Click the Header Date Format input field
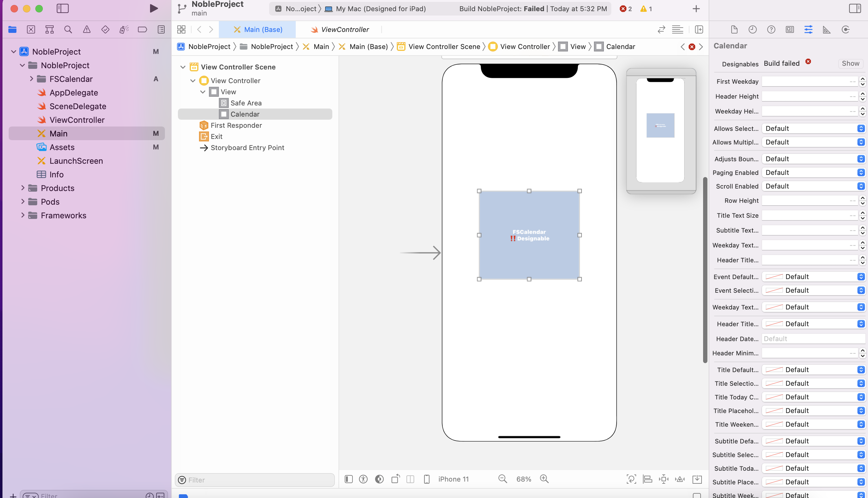Image resolution: width=868 pixels, height=498 pixels. coord(813,339)
